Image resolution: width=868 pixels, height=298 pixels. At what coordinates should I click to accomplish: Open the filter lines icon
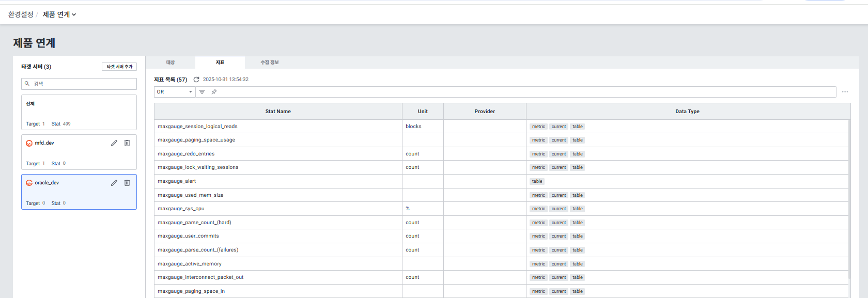[202, 92]
